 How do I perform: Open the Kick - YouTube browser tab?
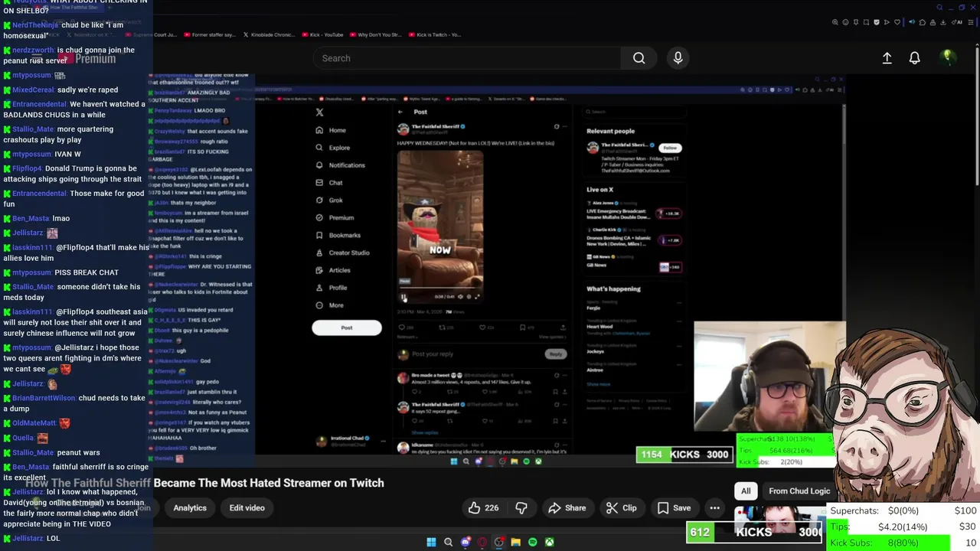click(322, 34)
